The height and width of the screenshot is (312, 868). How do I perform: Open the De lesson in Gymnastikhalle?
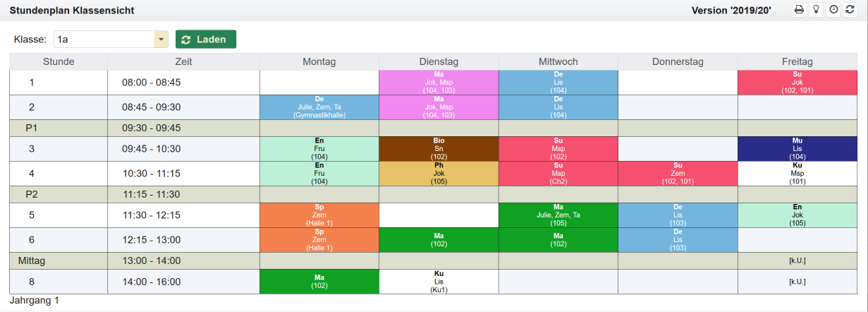(319, 107)
